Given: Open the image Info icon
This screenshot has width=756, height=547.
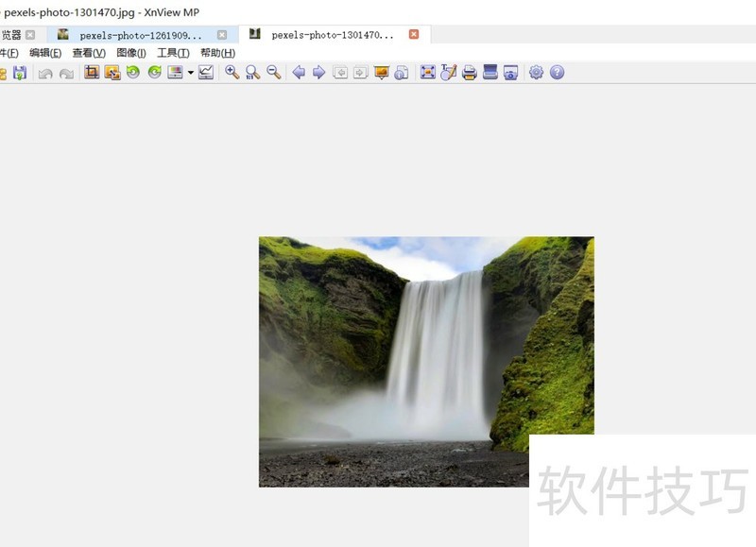Looking at the screenshot, I should [401, 72].
